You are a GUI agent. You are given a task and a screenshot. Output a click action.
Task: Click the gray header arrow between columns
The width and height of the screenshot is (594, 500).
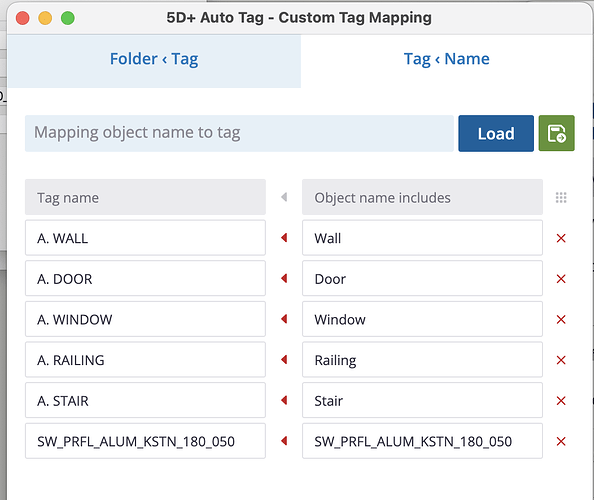284,197
